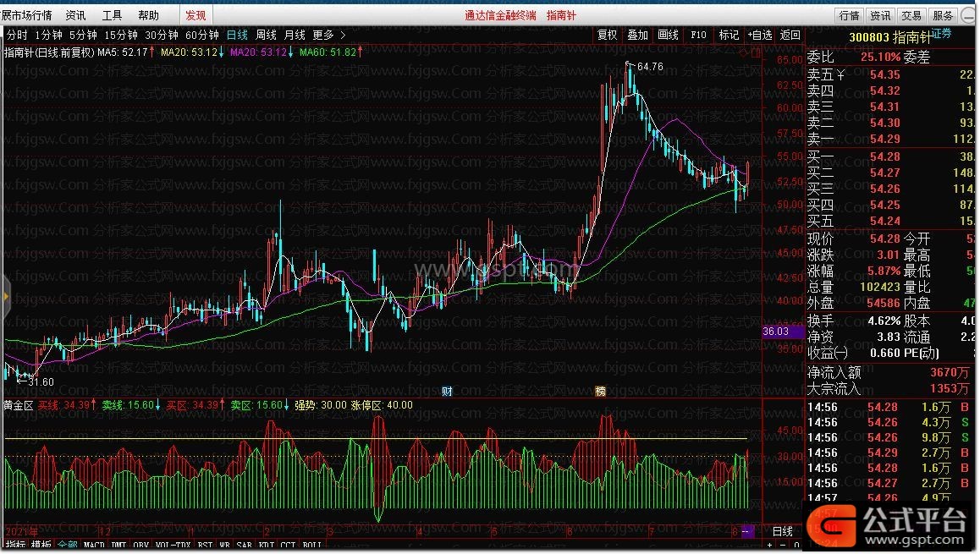Click the 卖五 54.35 order row
The width and height of the screenshot is (980, 554).
[x=890, y=74]
